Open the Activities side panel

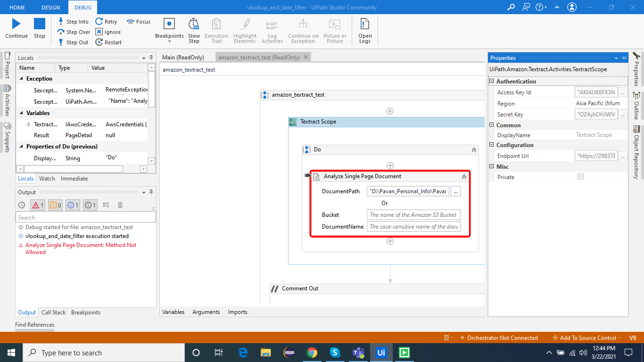coord(7,101)
